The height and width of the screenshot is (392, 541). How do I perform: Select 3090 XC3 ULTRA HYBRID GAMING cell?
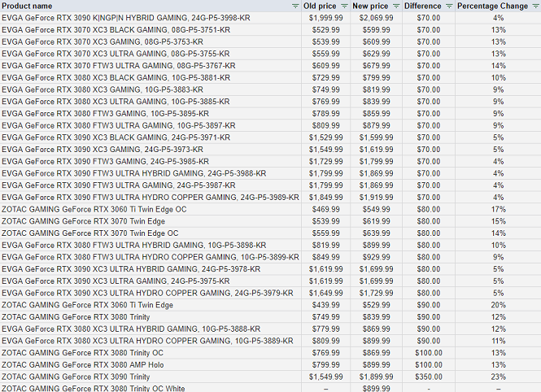(151, 269)
